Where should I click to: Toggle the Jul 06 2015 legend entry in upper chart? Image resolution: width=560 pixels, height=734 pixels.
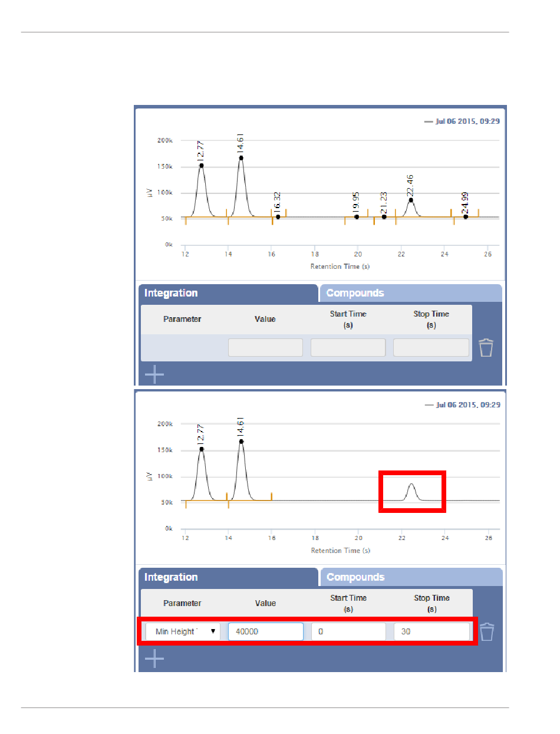[462, 121]
